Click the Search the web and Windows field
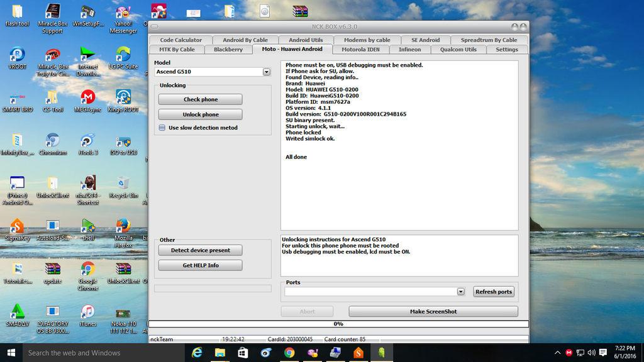 pos(94,353)
